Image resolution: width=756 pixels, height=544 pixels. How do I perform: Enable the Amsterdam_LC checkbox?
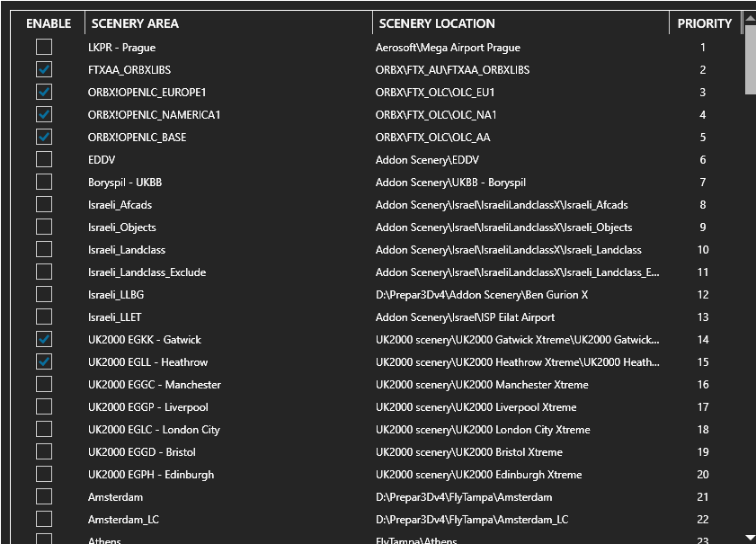(44, 520)
